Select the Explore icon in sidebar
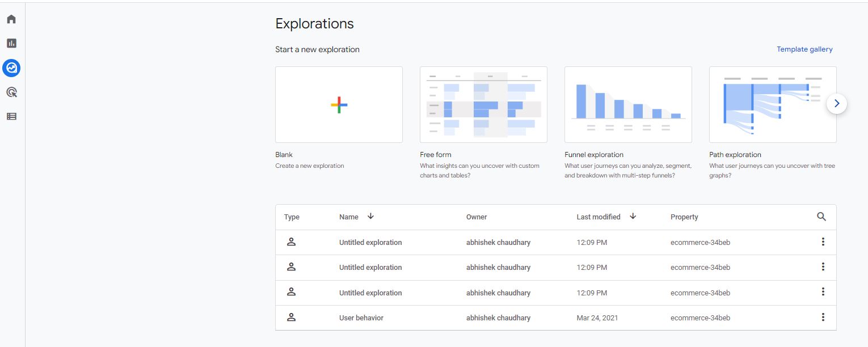The image size is (868, 347). pos(11,68)
